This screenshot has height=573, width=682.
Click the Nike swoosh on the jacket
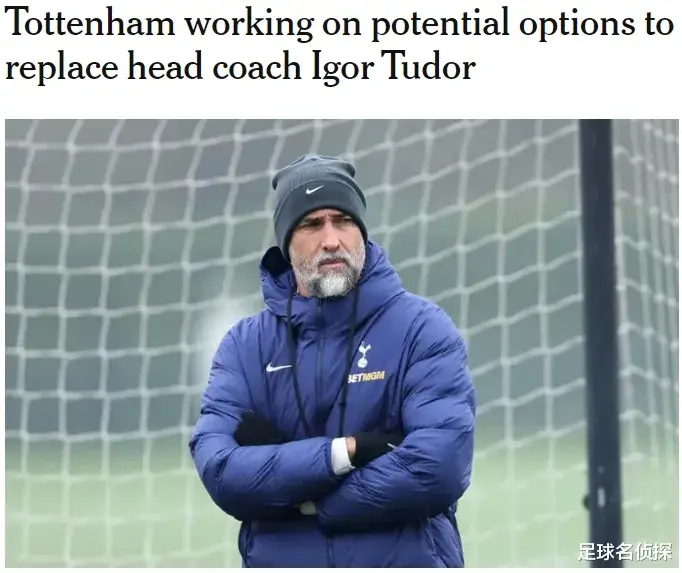[278, 367]
